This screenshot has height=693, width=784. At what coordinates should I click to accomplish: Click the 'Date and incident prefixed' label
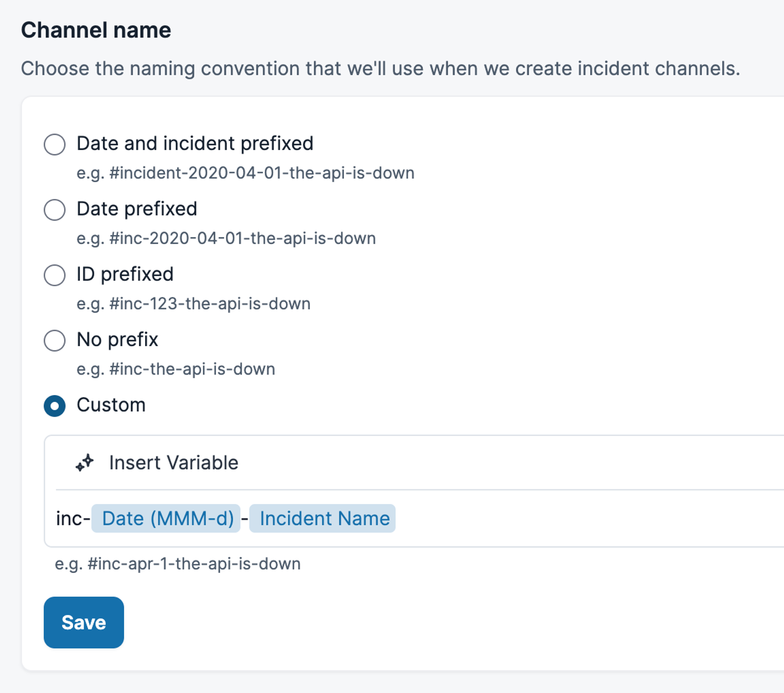click(195, 144)
